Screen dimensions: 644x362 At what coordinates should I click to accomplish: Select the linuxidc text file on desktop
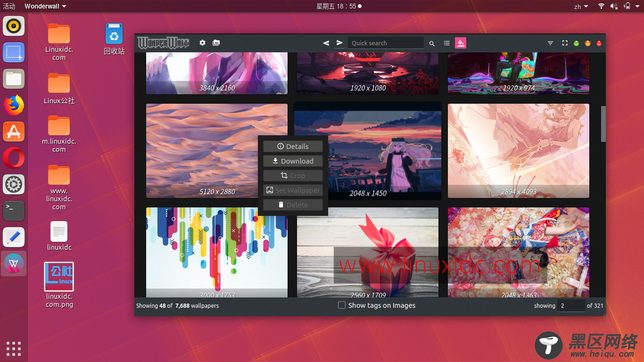(59, 236)
